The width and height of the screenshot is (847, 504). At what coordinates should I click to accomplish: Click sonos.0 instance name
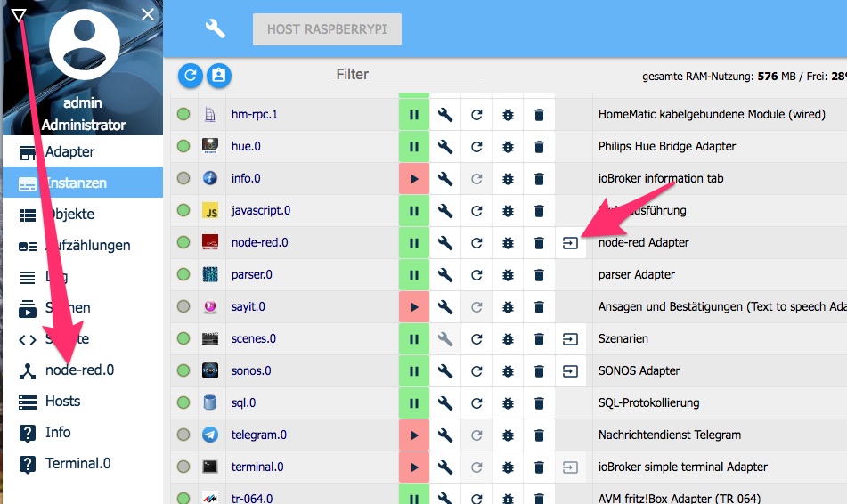tap(251, 371)
